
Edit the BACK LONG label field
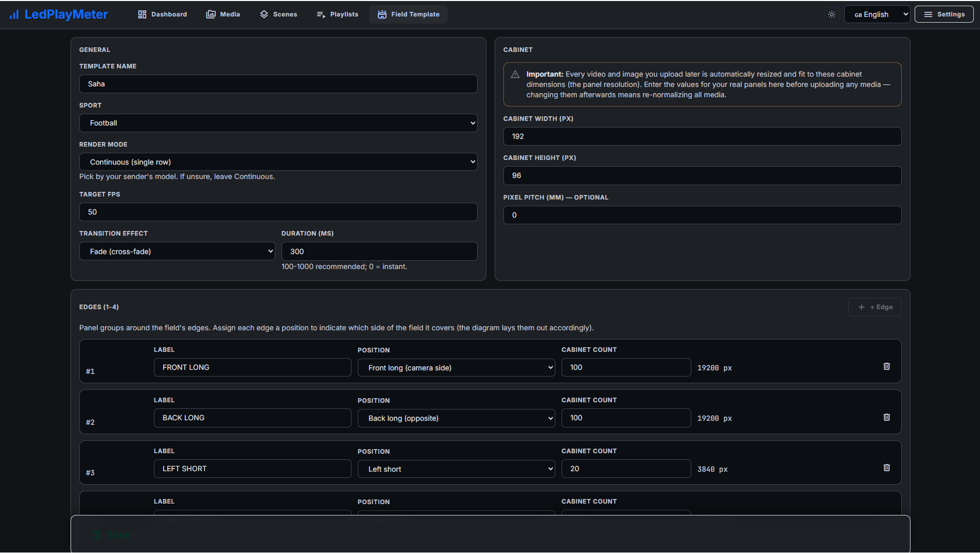pyautogui.click(x=253, y=418)
